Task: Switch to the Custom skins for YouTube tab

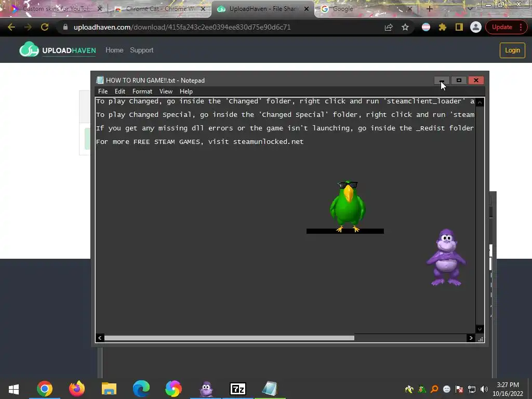Action: coord(56,9)
